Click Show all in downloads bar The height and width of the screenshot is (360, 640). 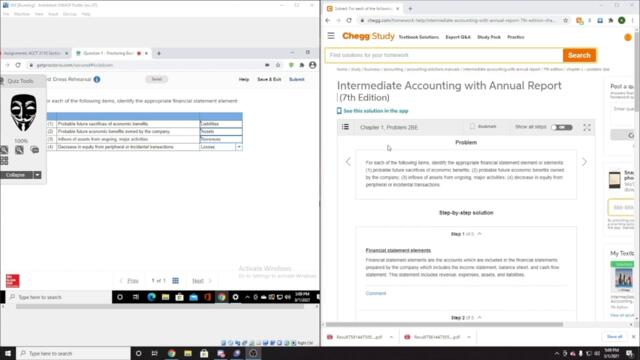[614, 337]
